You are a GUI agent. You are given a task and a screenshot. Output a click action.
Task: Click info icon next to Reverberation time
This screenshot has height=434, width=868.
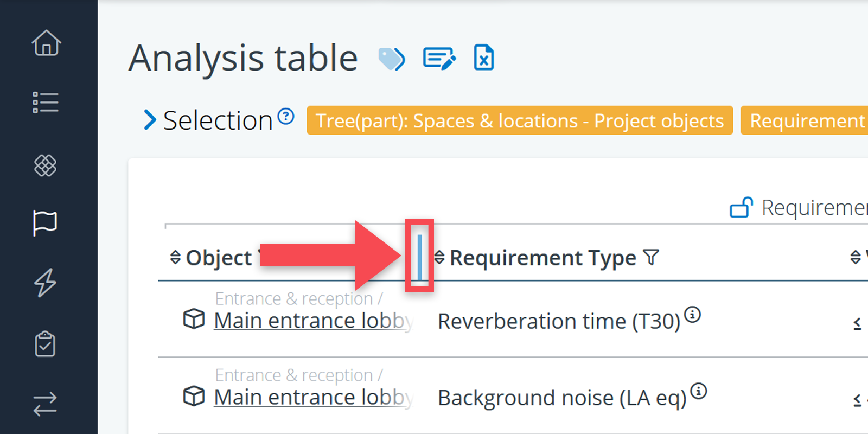[x=692, y=314]
